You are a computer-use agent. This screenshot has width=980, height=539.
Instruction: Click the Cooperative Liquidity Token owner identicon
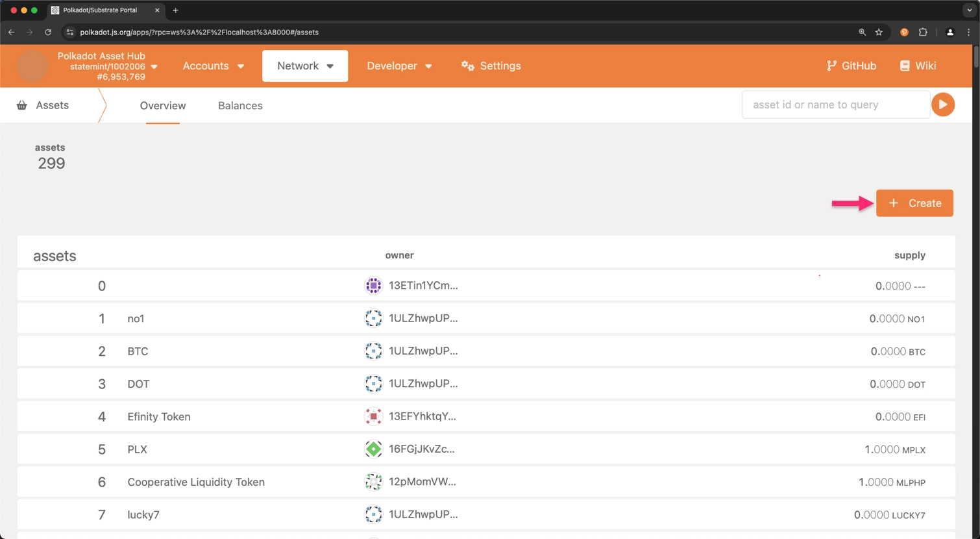(x=373, y=482)
